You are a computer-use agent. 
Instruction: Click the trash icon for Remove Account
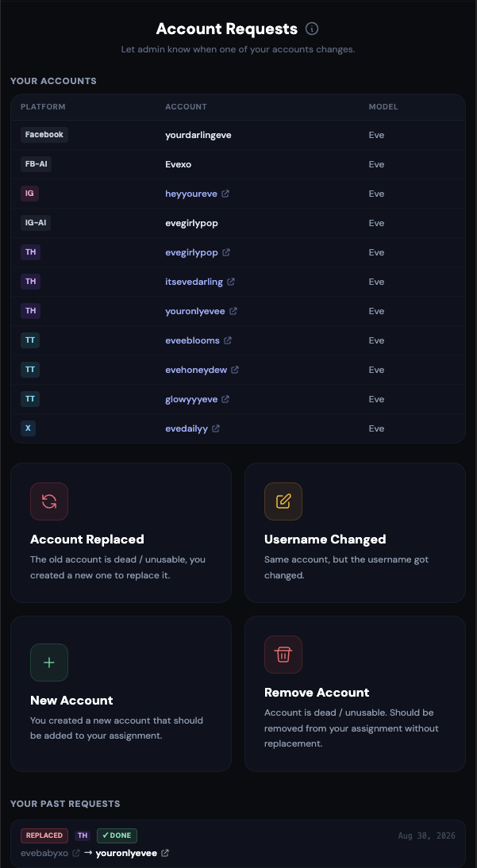(283, 655)
